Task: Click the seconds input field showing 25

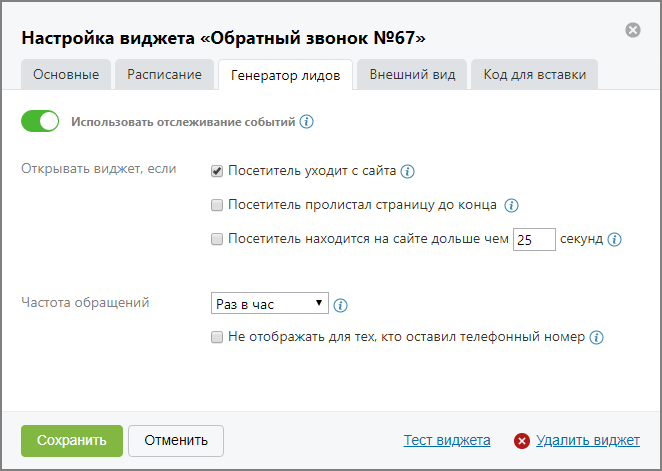Action: 534,239
